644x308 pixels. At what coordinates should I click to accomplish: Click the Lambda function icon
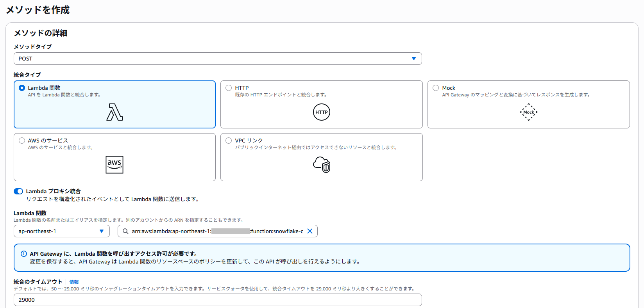point(114,112)
